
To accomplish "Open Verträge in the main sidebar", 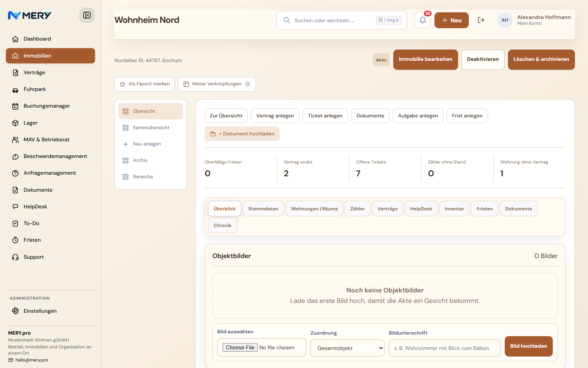I will click(x=50, y=73).
